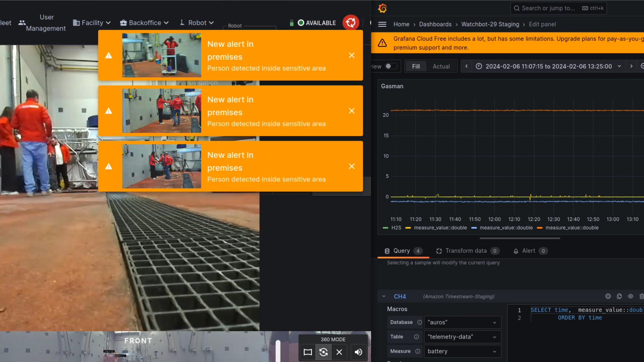Screen dimensions: 644x362
Task: Click the Grafana logo icon
Action: 382,8
